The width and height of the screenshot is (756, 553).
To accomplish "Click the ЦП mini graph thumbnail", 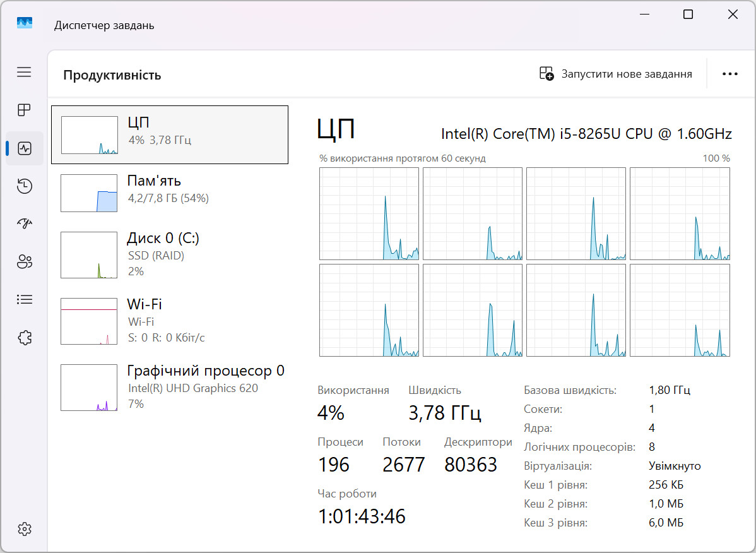I will [89, 135].
